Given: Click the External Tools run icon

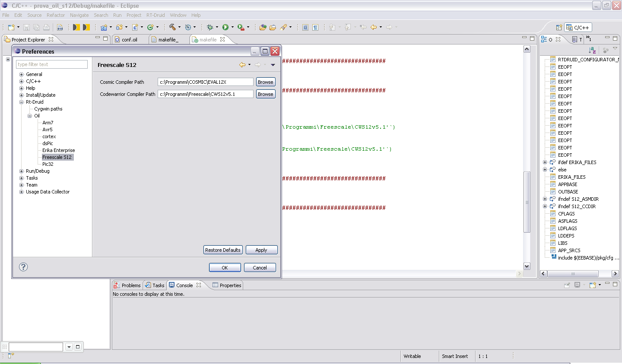Looking at the screenshot, I should pos(241,27).
